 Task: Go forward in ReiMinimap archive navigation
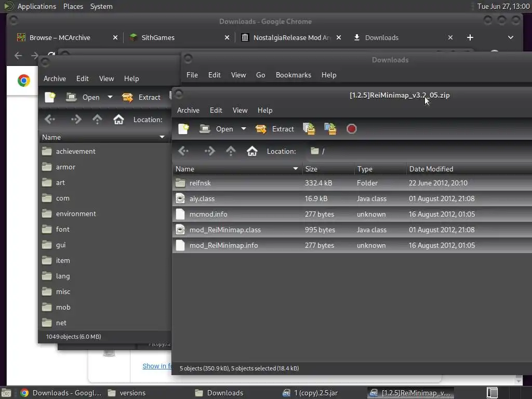(x=210, y=151)
